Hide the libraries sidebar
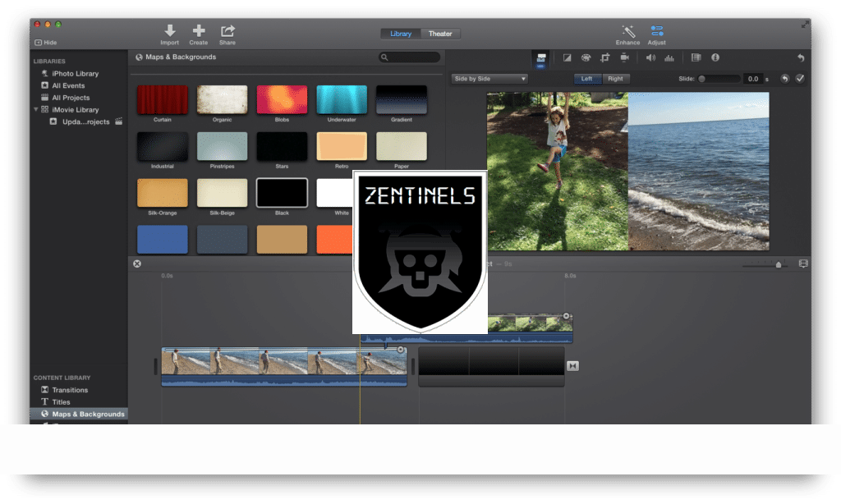The height and width of the screenshot is (504, 841). [46, 43]
